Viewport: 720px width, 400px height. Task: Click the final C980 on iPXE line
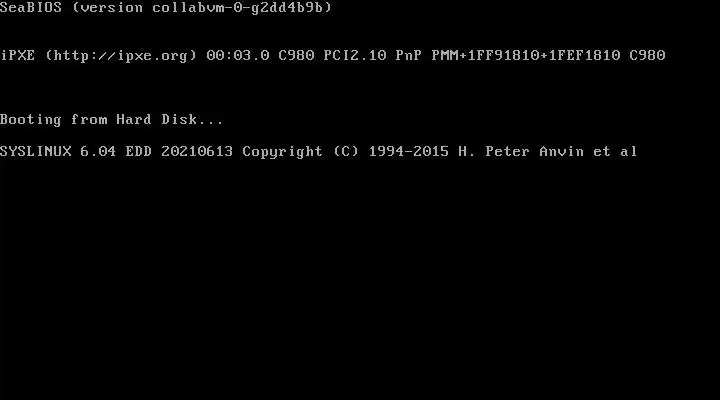647,56
